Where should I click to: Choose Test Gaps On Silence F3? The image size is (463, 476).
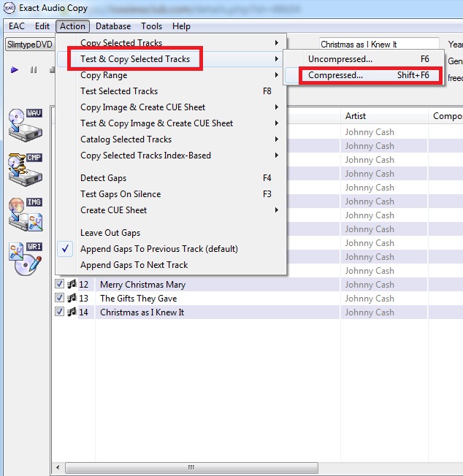pos(171,194)
